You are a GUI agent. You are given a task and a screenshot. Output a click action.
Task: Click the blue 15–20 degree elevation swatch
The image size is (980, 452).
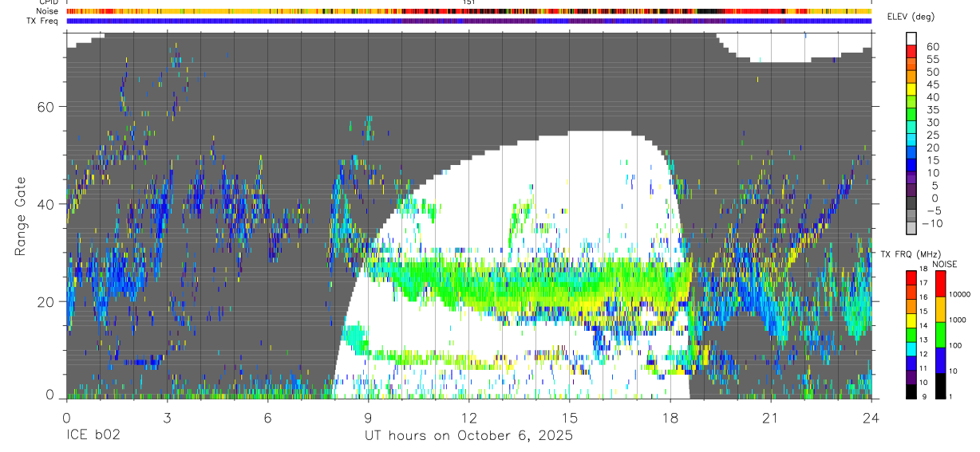(911, 154)
